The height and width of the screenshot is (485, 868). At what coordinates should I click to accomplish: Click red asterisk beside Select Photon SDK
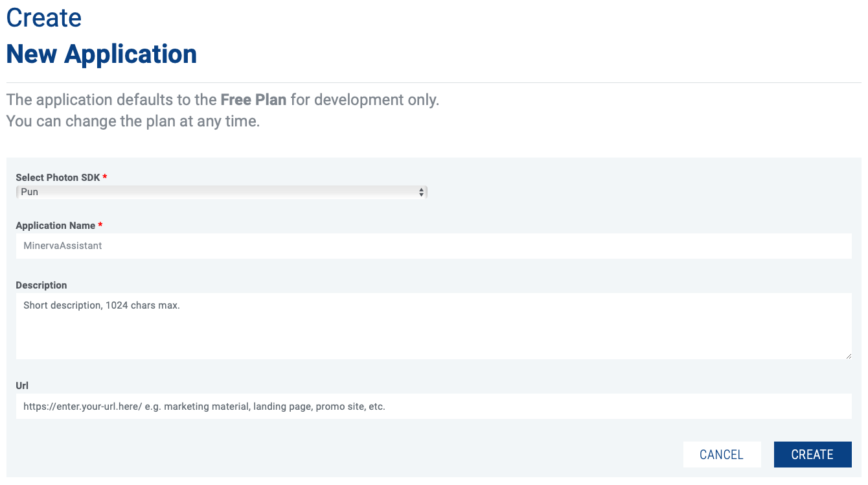tap(106, 177)
